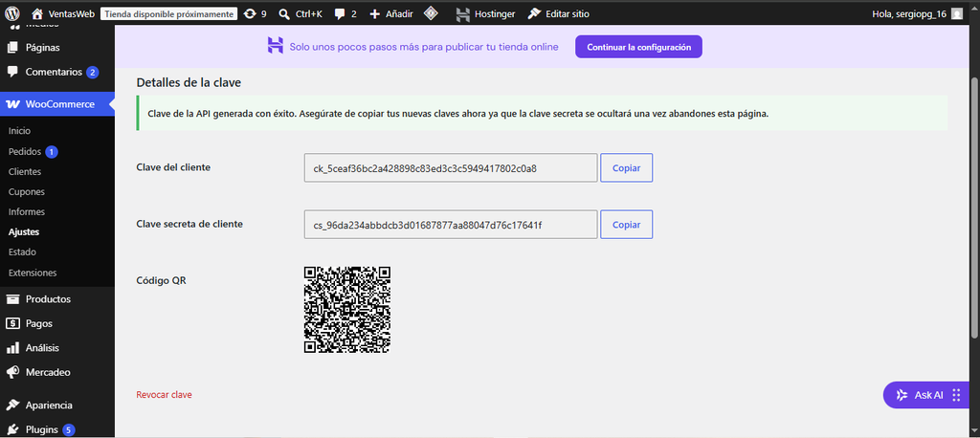Open Estado submenu item
Viewport: 980px width, 438px height.
coord(23,252)
